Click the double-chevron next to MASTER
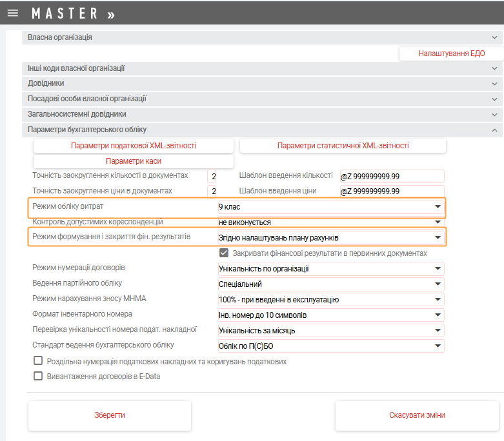The height and width of the screenshot is (441, 504). (x=111, y=15)
